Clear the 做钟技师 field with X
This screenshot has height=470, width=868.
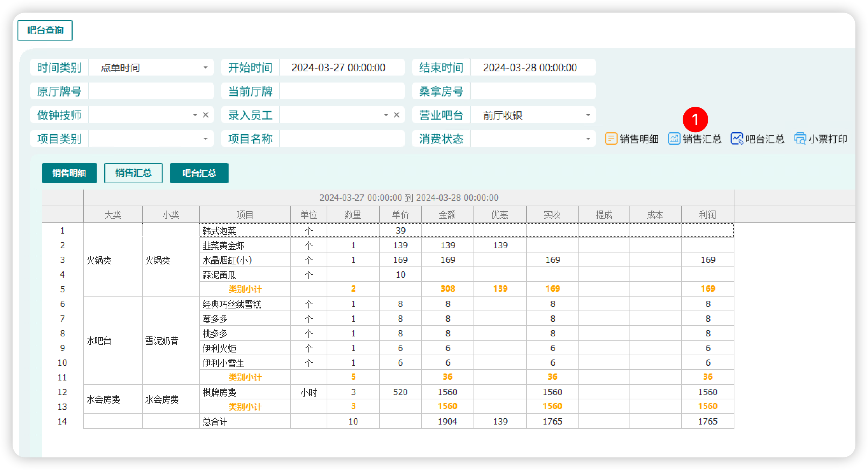pos(206,115)
